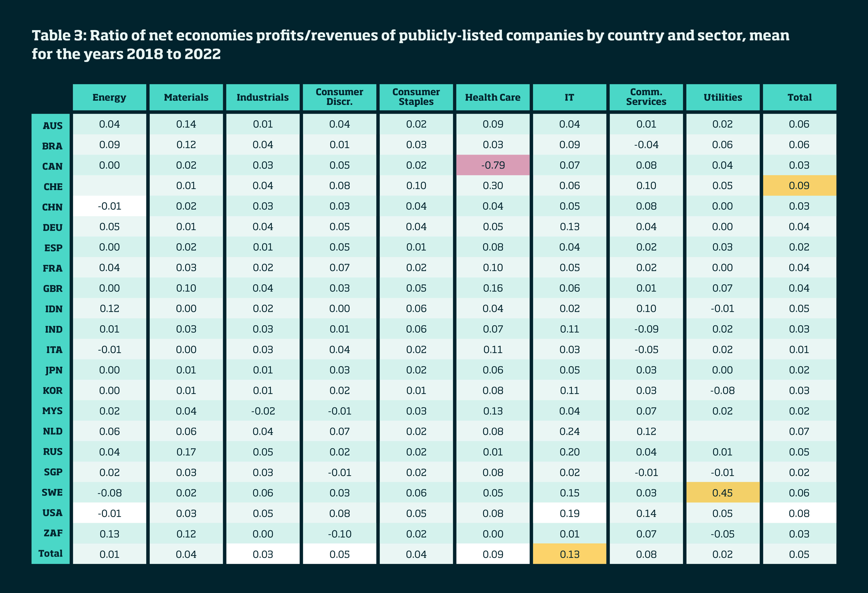Select the highlighted CHE Total value 0.09
Screen dimensions: 868x593
(x=800, y=186)
